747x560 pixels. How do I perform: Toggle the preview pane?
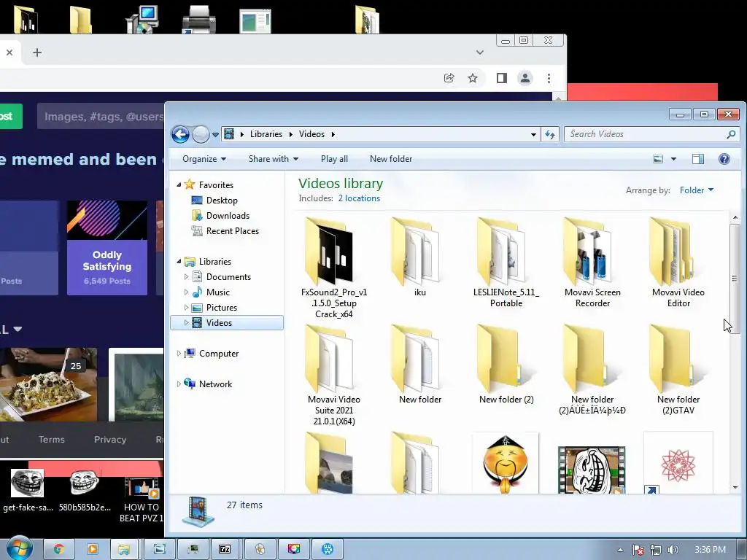coord(698,159)
